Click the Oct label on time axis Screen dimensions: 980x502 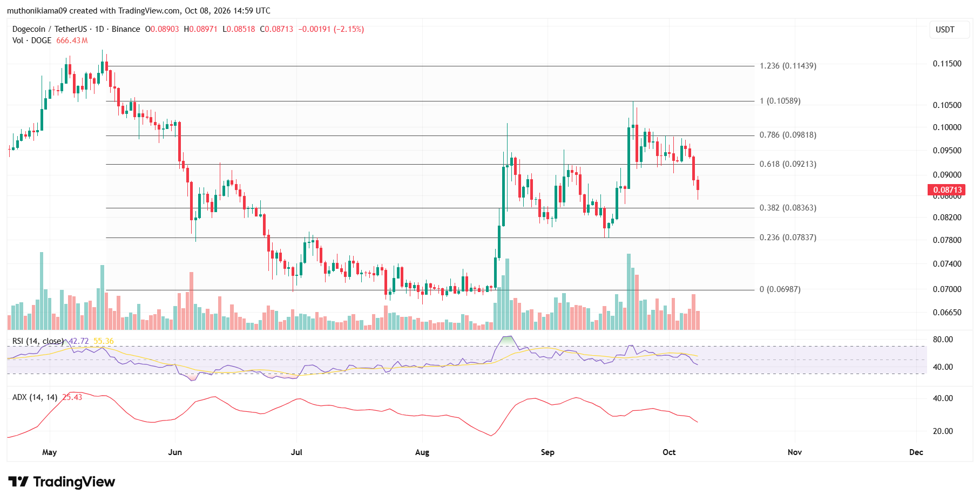coord(669,452)
